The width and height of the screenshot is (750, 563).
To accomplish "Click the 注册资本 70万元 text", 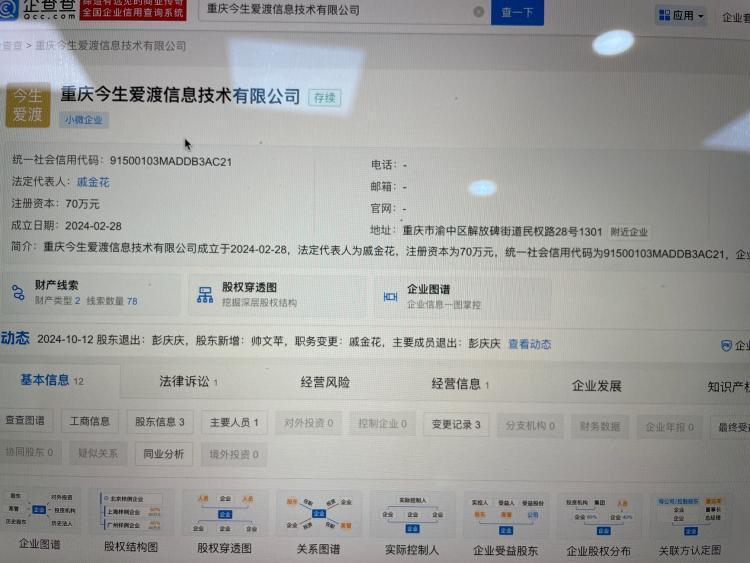I will (x=55, y=204).
